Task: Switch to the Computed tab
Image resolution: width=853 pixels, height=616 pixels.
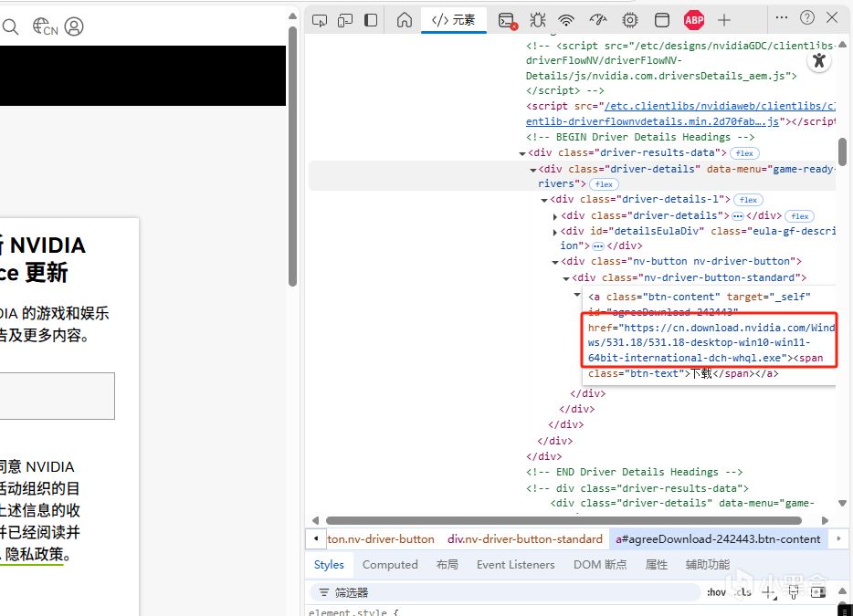Action: [x=390, y=565]
